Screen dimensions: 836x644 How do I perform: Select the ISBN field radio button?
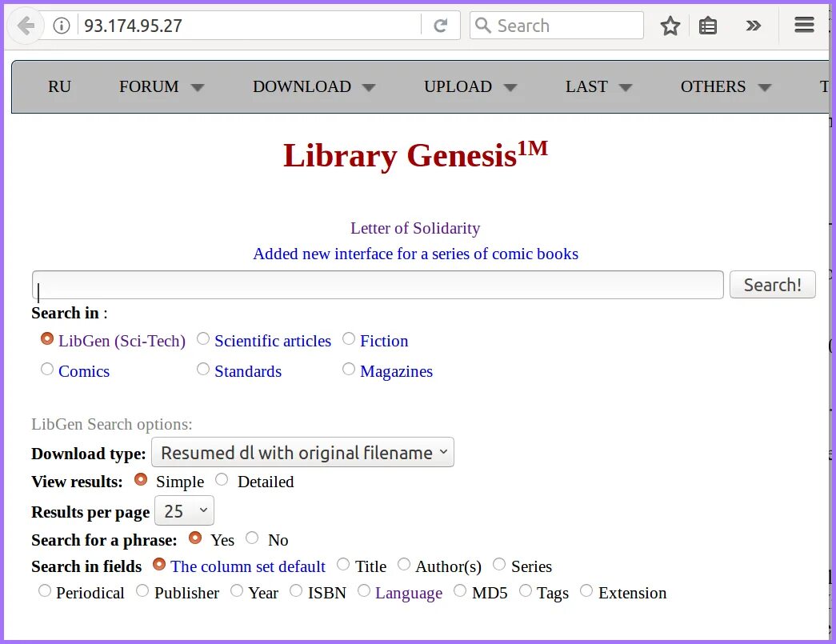pos(296,590)
